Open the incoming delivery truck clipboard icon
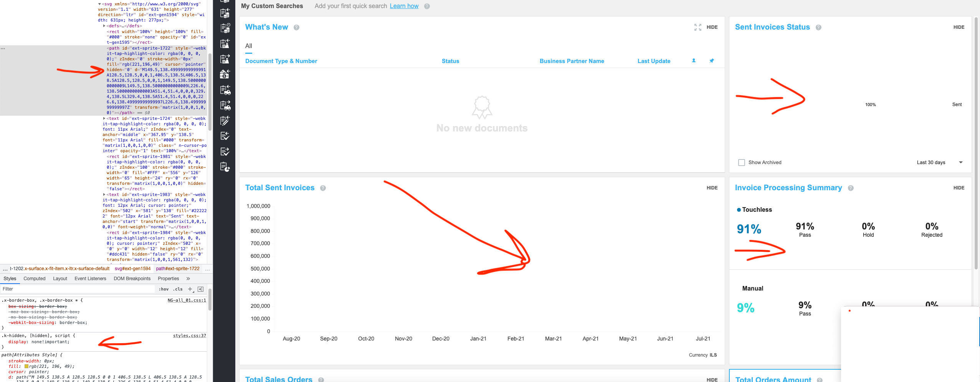The width and height of the screenshot is (980, 382). click(x=226, y=90)
